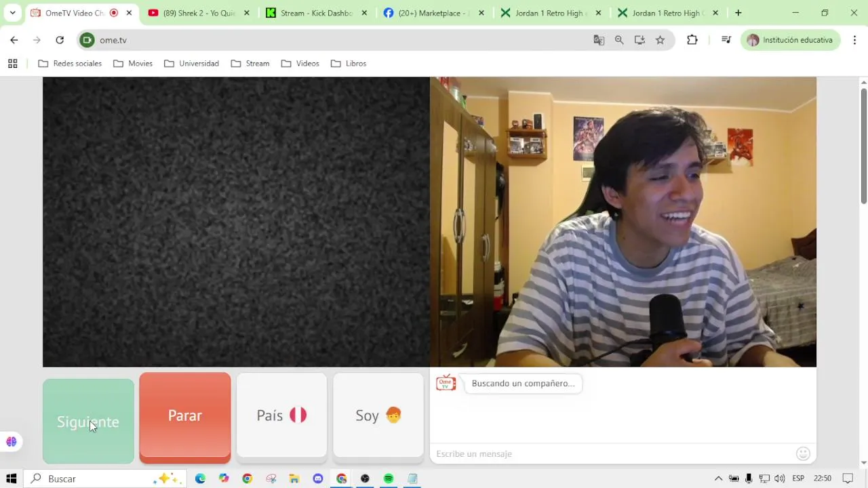Open Spotify from the taskbar
Image resolution: width=868 pixels, height=488 pixels.
point(389,479)
